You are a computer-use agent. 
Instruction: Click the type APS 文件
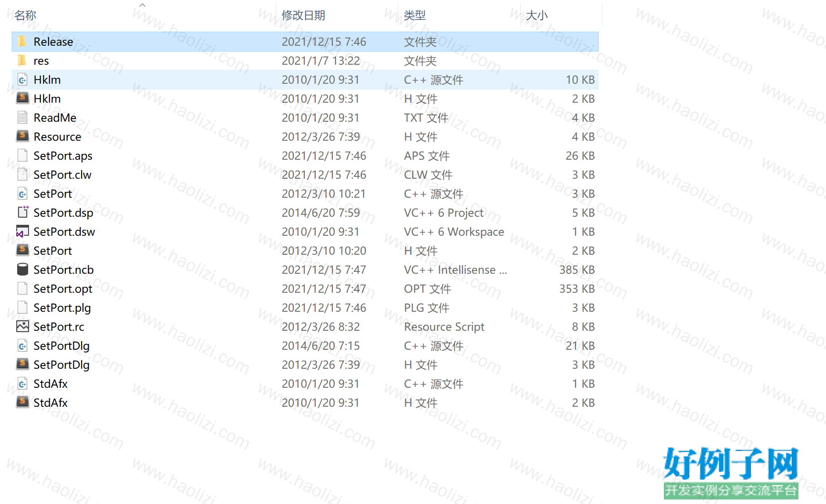pos(427,156)
